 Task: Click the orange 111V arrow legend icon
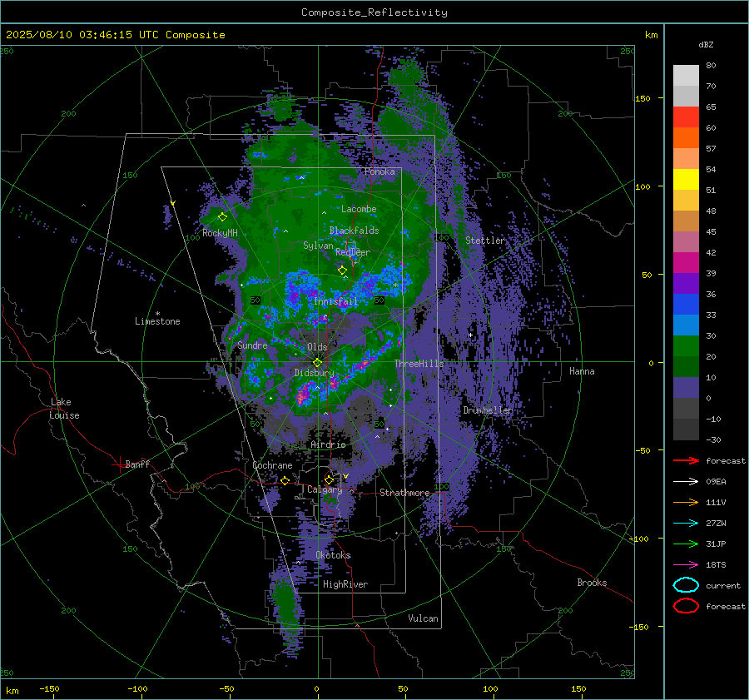pyautogui.click(x=686, y=502)
